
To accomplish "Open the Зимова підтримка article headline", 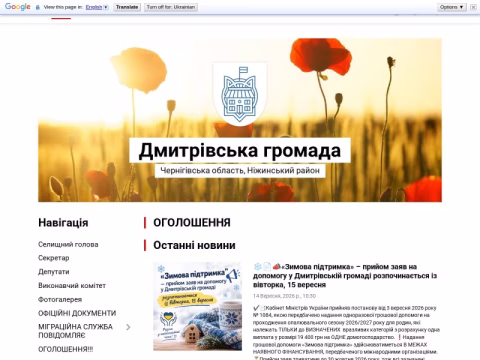I will click(x=345, y=276).
